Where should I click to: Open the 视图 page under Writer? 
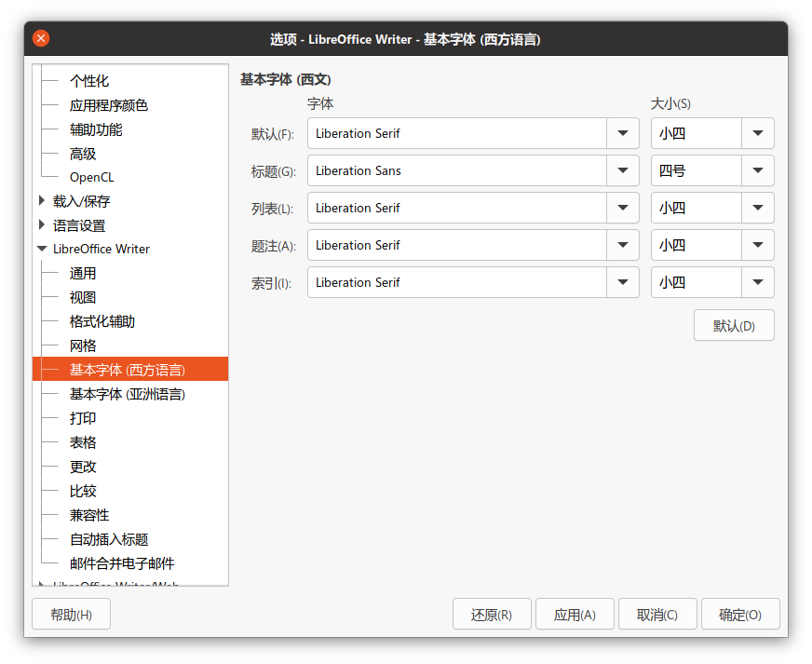tap(83, 297)
